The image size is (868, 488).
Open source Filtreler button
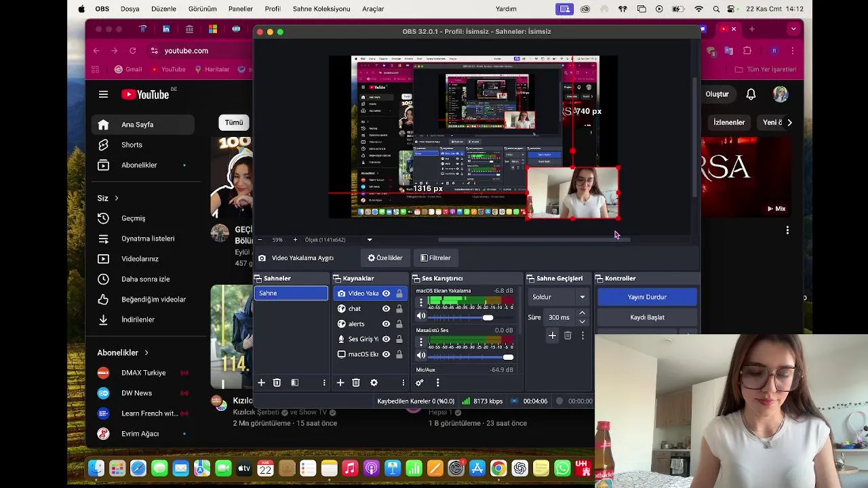(x=435, y=258)
